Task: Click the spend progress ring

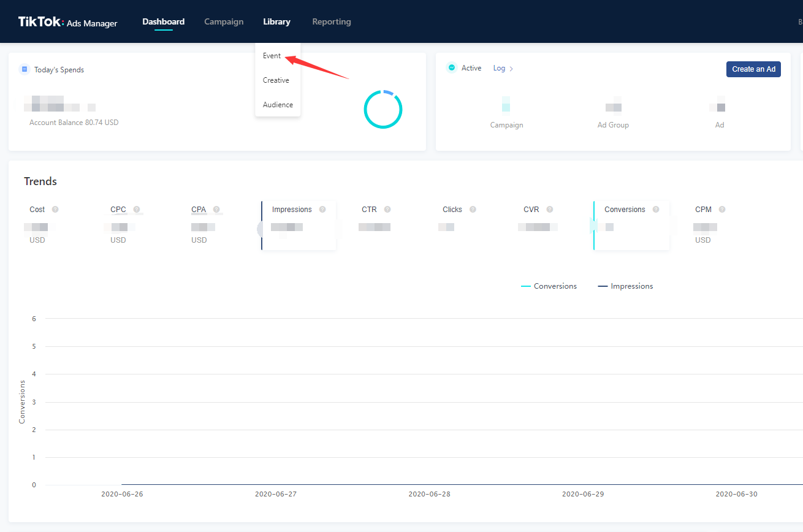Action: [383, 110]
